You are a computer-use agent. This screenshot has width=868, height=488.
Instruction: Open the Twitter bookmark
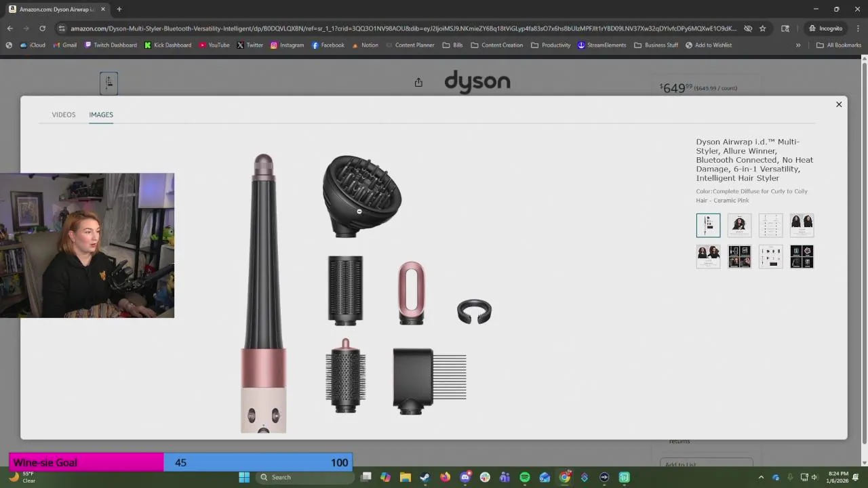250,45
